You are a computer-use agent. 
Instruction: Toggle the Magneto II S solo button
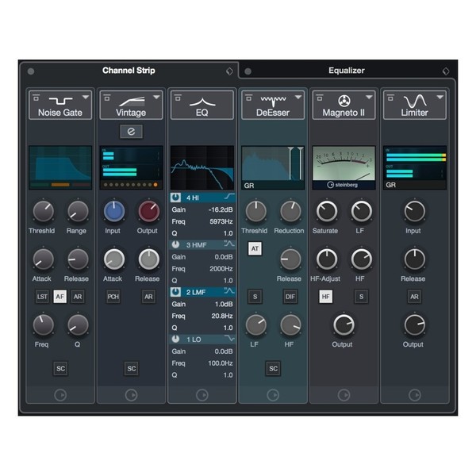[x=361, y=297]
